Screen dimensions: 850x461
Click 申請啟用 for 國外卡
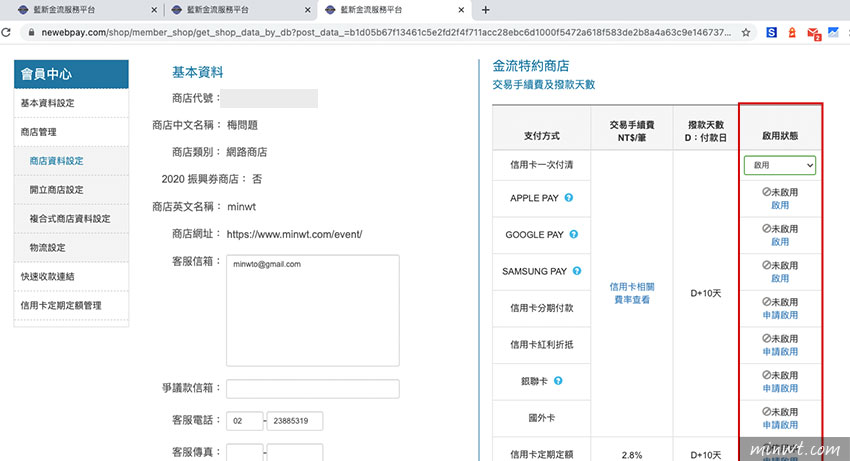click(780, 425)
